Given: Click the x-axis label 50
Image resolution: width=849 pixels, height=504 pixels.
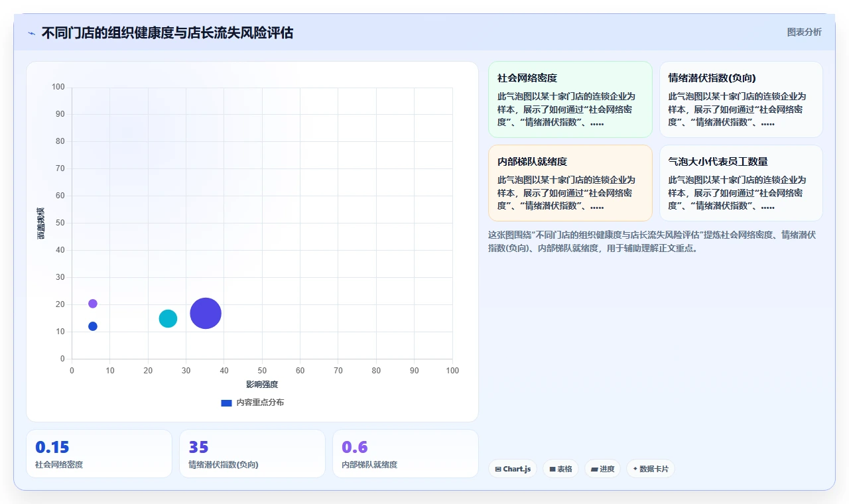Looking at the screenshot, I should coord(262,371).
